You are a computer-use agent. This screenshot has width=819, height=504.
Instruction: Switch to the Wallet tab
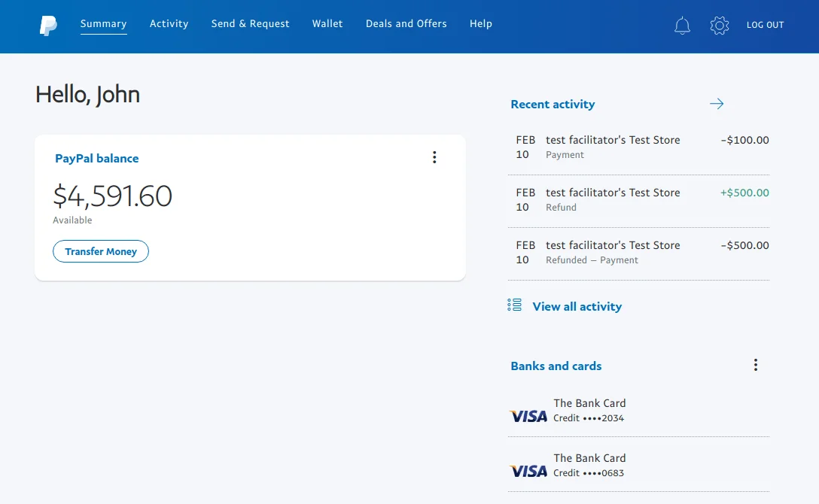pos(327,24)
